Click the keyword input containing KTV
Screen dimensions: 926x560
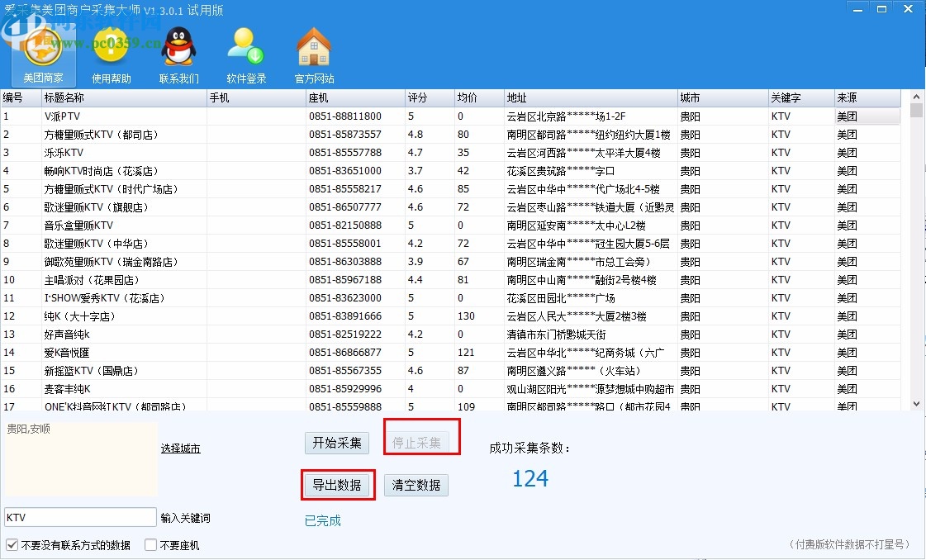pos(78,516)
